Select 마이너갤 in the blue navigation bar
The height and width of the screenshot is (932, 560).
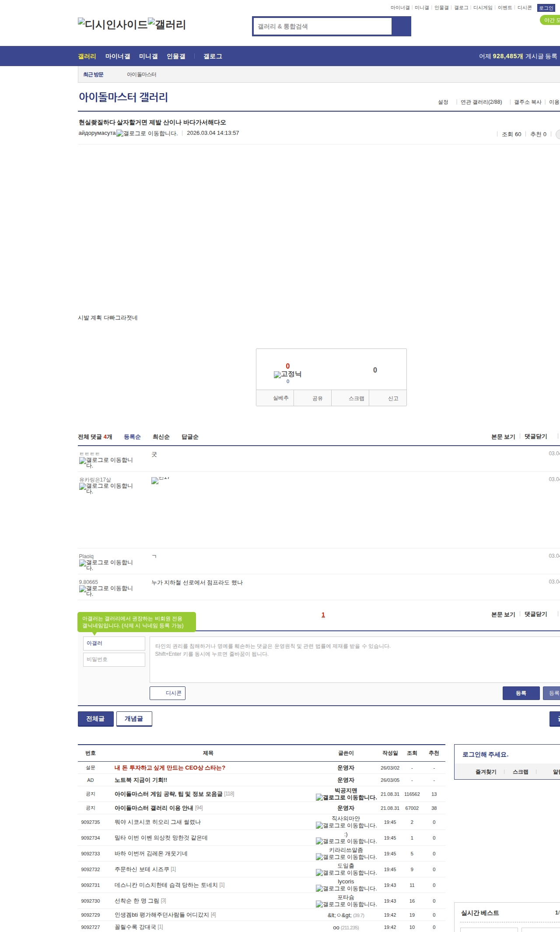[118, 56]
